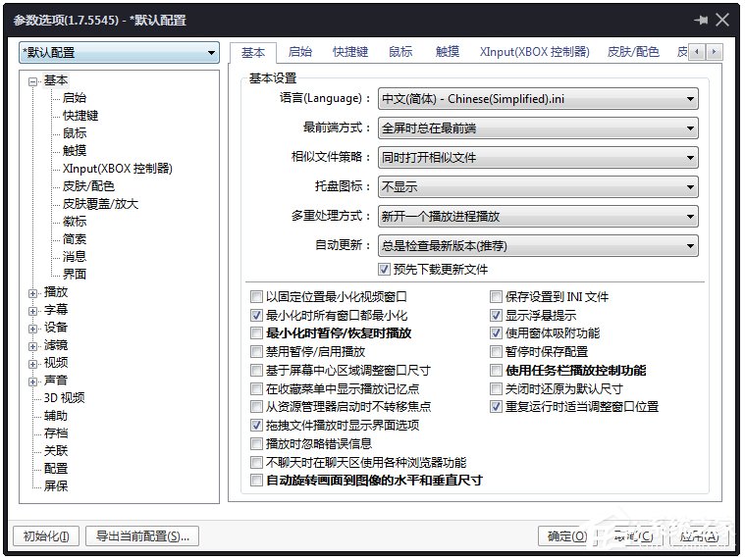Open the 托盘图标 dropdown
This screenshot has height=560, width=745.
[538, 186]
